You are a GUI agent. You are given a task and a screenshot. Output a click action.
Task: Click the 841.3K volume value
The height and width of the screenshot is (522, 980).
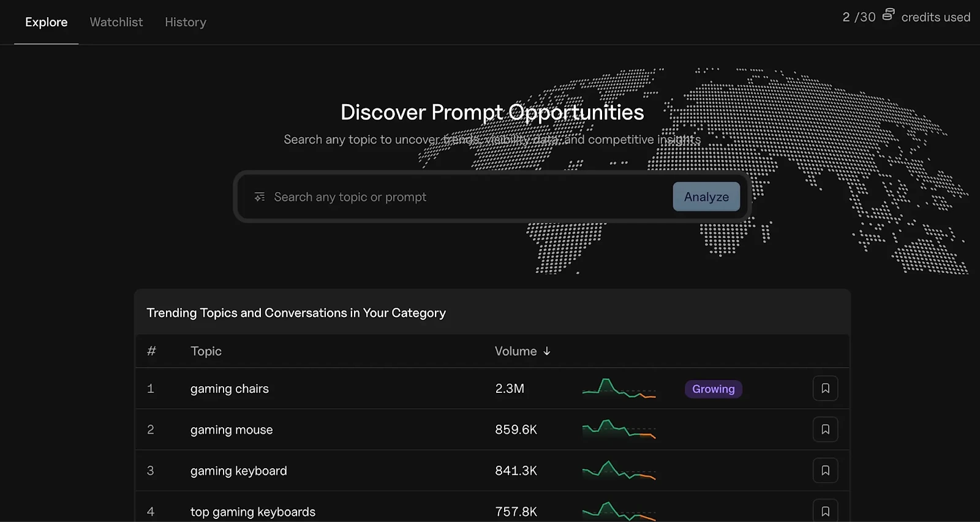[x=516, y=471]
